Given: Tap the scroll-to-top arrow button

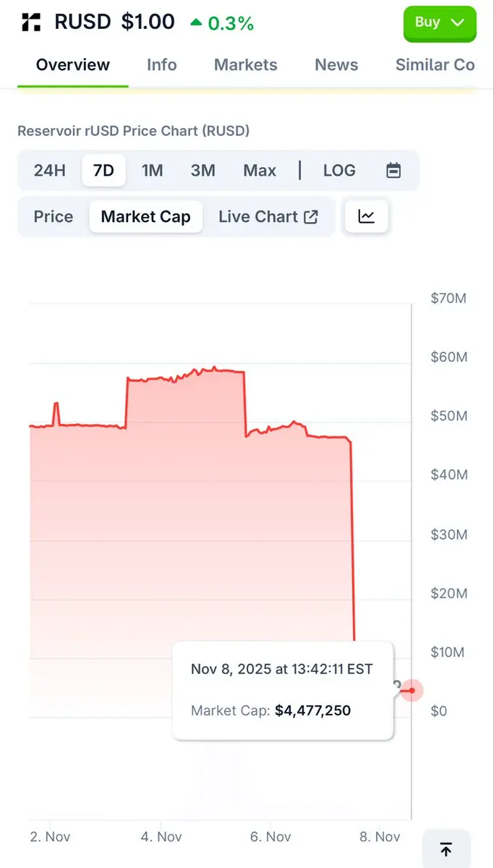Looking at the screenshot, I should tap(446, 850).
